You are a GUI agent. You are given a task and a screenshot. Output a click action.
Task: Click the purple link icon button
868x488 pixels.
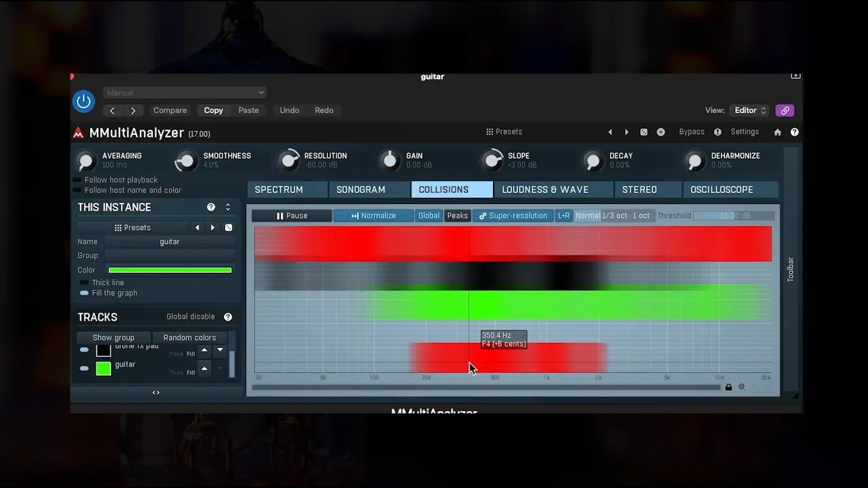(785, 110)
